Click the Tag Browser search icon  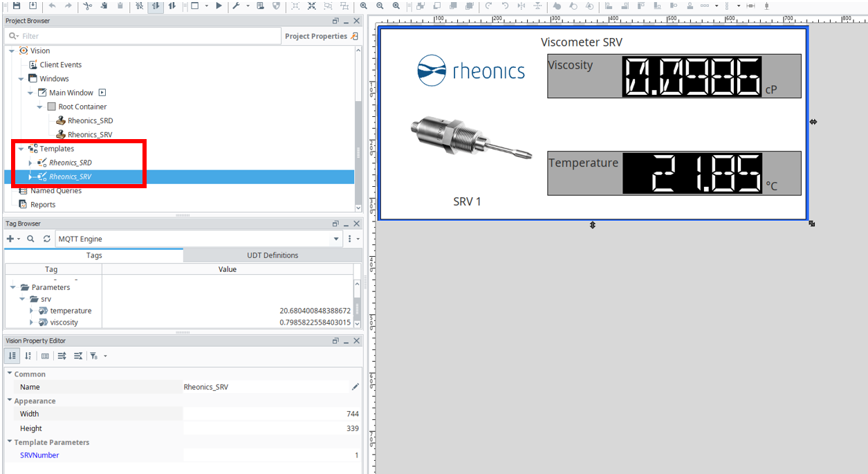pos(30,239)
